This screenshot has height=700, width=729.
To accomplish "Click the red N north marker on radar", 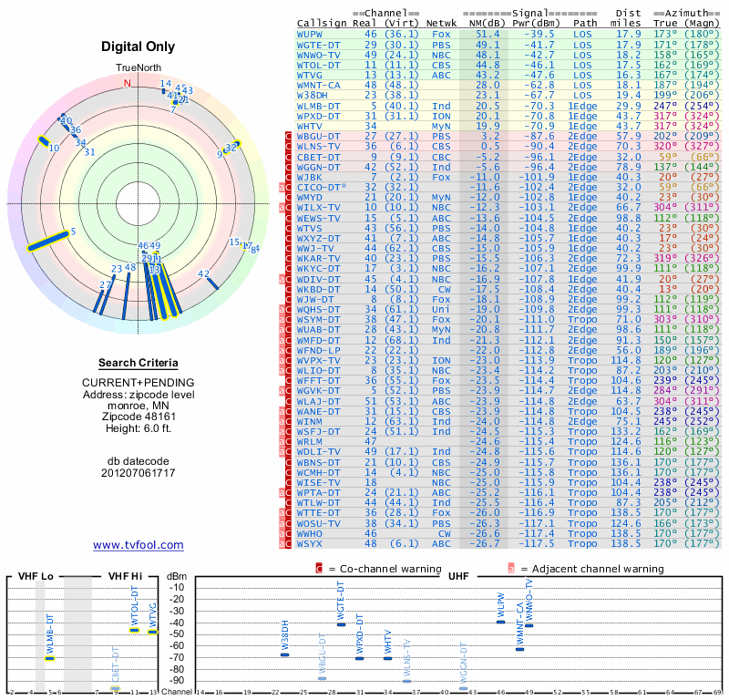I will pyautogui.click(x=127, y=83).
